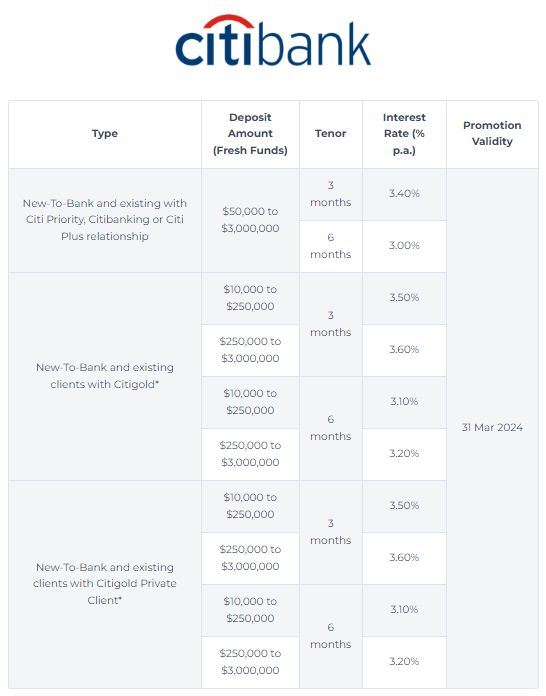Viewport: 546px width, 696px height.
Task: Click the 6 months tenor cell for Citigold
Action: tap(331, 428)
